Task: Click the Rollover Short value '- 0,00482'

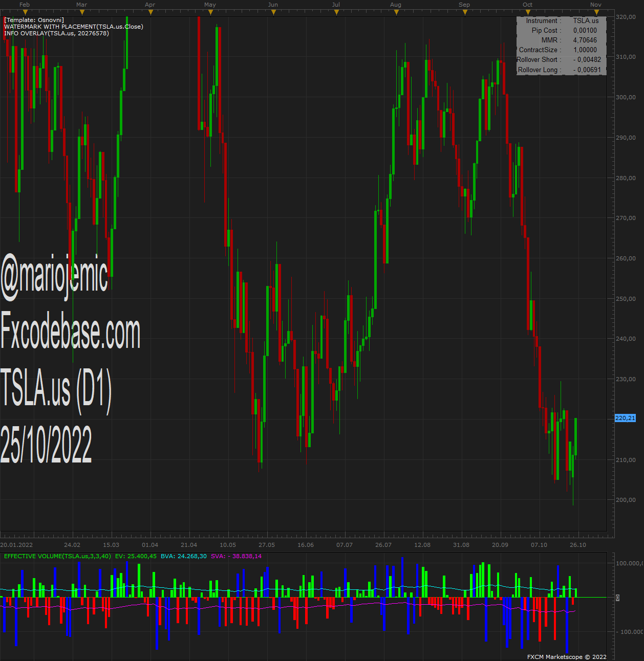Action: (x=587, y=59)
